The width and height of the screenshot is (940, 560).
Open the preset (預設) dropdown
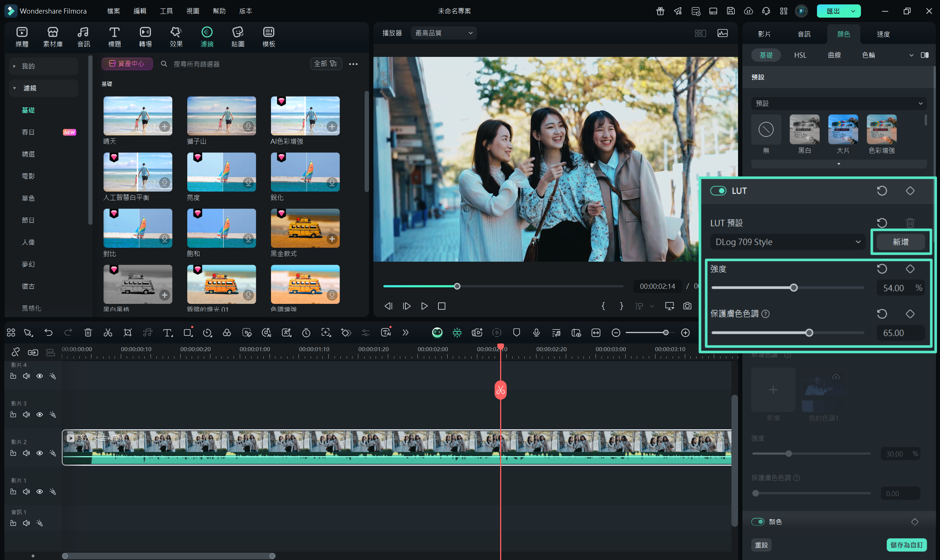[x=838, y=103]
